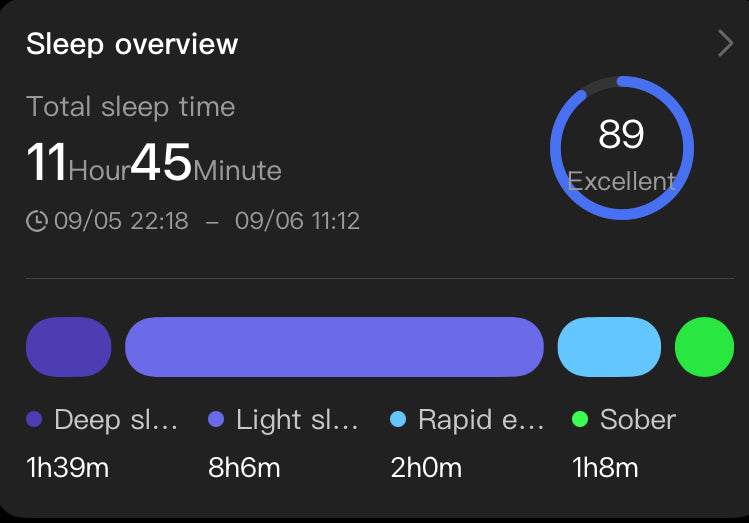
Task: Select the long light sleep bar segment
Action: pos(334,347)
